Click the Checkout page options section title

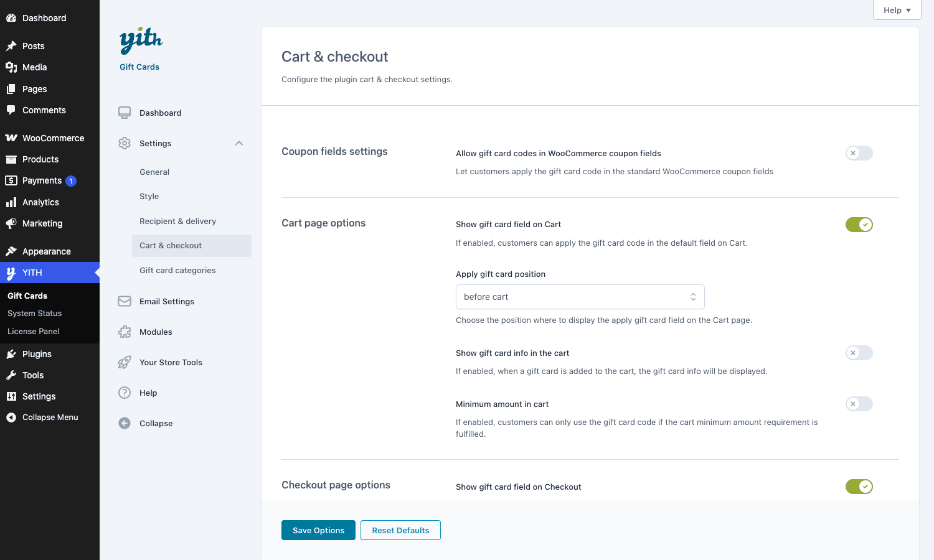tap(336, 485)
